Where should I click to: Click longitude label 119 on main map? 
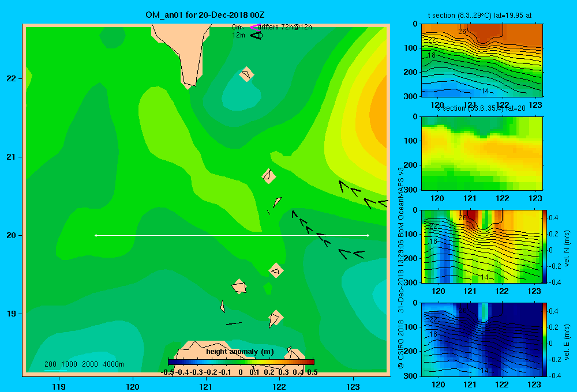tap(59, 386)
